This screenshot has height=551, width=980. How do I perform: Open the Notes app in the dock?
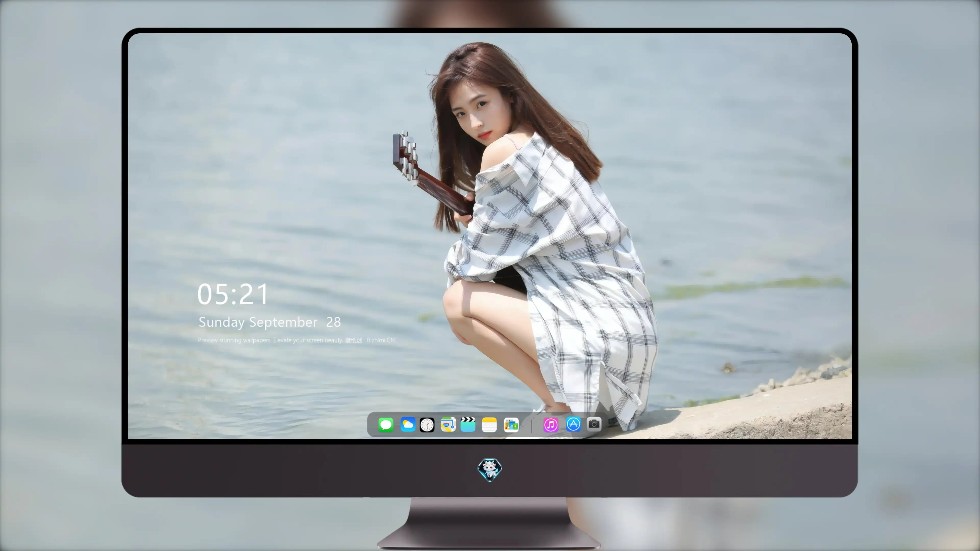489,424
